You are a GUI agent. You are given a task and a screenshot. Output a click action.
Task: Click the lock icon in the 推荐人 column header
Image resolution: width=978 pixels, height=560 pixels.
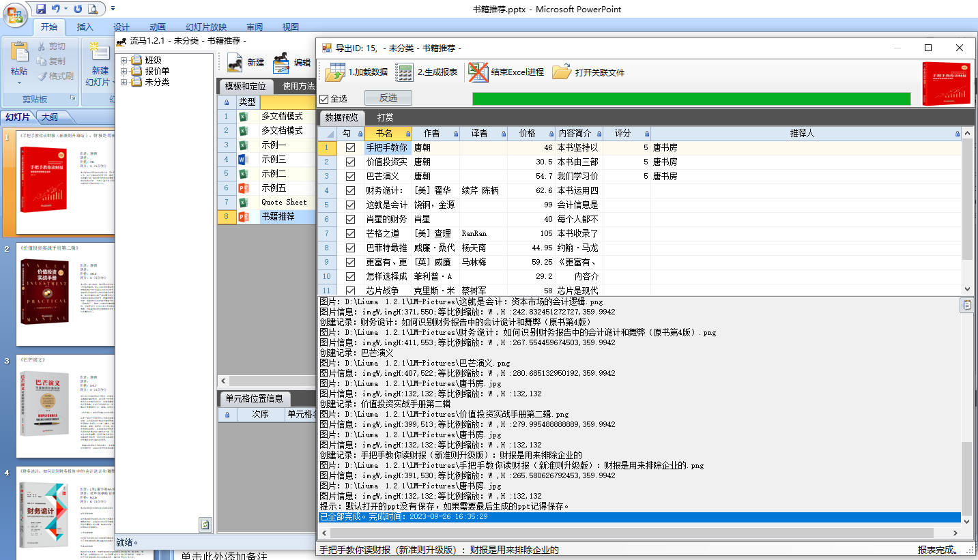957,134
